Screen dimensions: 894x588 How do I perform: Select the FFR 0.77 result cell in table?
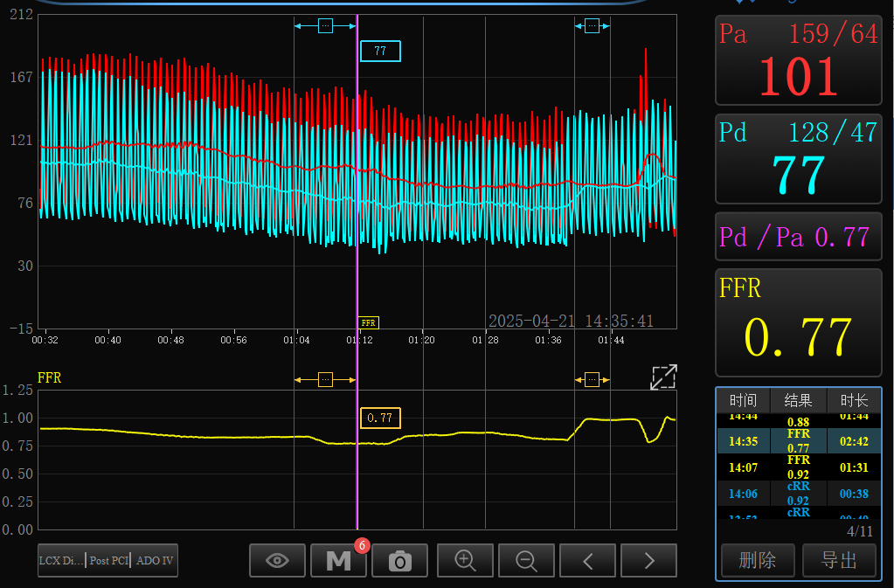point(798,441)
